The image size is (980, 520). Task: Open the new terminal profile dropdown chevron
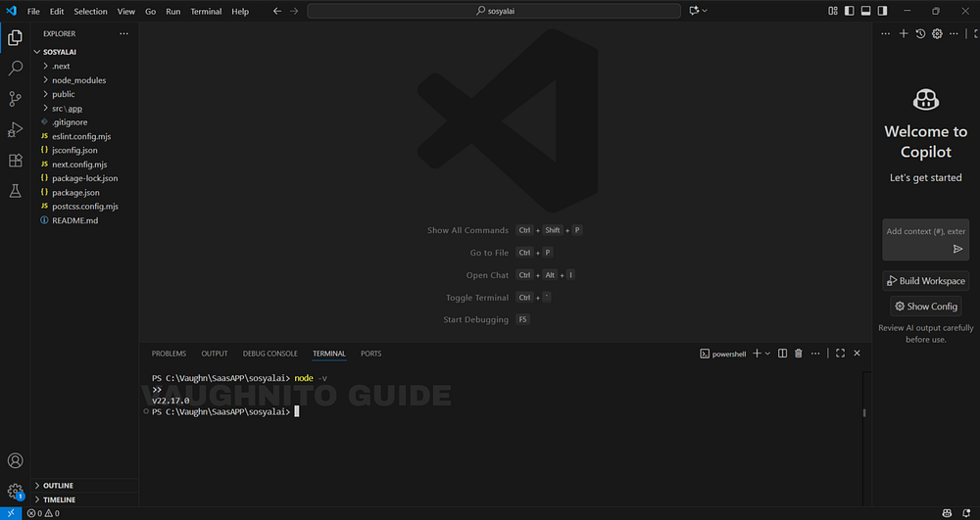pos(767,354)
